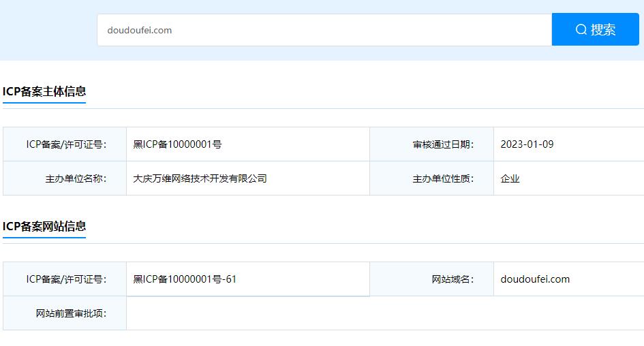Select the ICP备案主体信息 section heading
644x346 pixels.
(x=44, y=91)
